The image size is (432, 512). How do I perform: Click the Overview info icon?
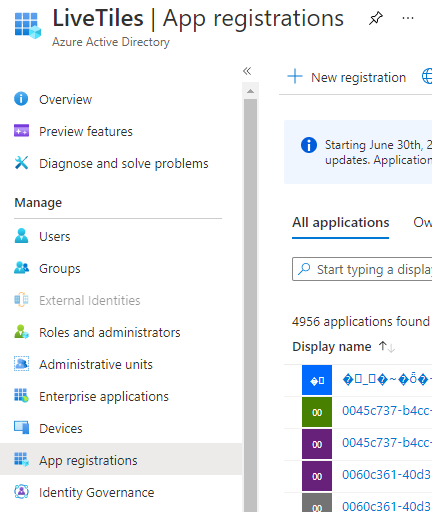pos(21,99)
